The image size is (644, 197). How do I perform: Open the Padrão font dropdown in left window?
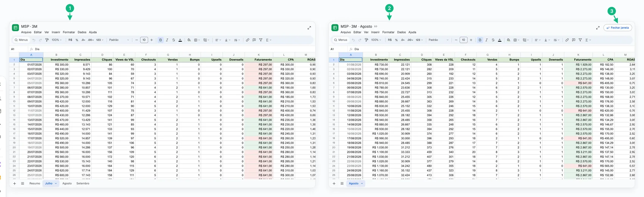tap(119, 40)
